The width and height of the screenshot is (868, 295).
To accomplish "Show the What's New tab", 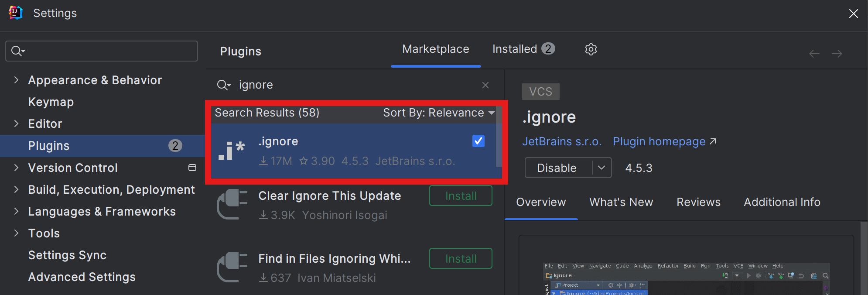I will [x=621, y=202].
